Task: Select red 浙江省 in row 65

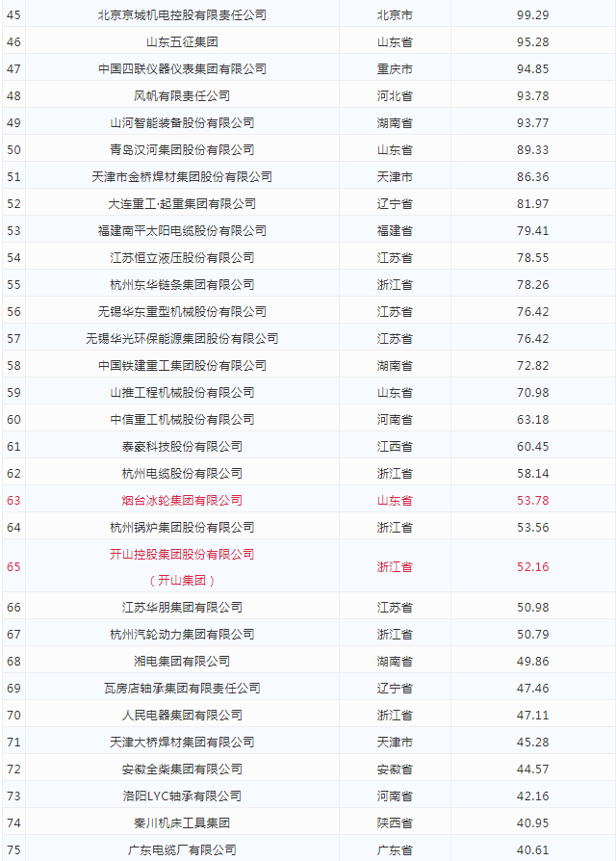Action: tap(395, 566)
